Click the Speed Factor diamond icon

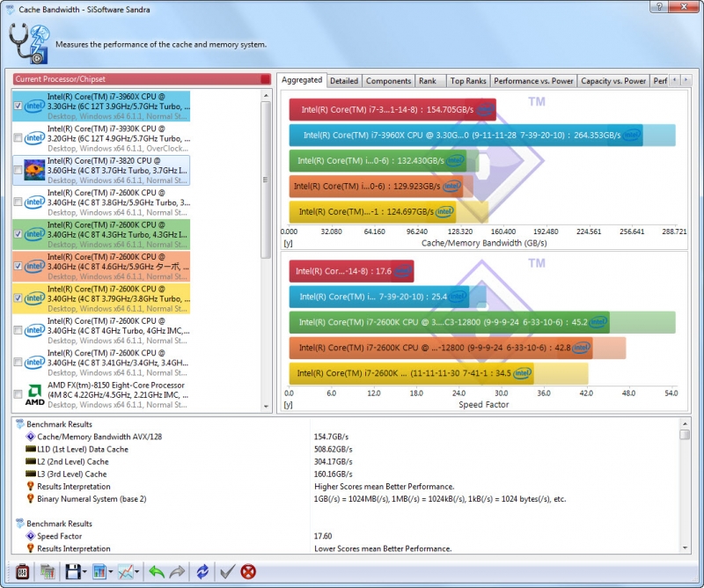(x=31, y=536)
